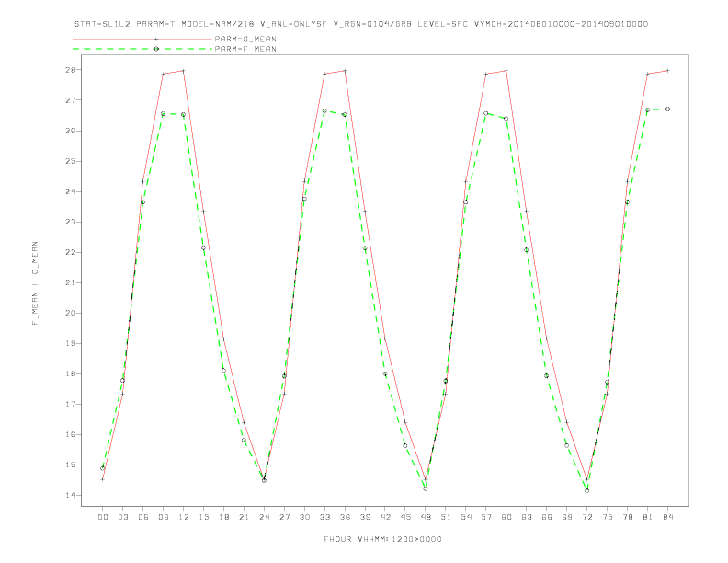Image resolution: width=728 pixels, height=563 pixels.
Task: Click y-axis tick label 15
Action: coord(70,465)
